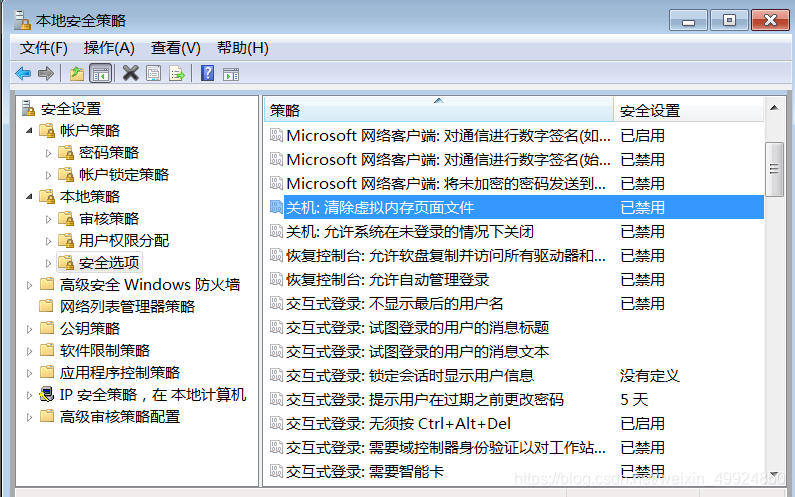Expand the 高级安全 Windows 防火墙 node
Screen dimensions: 795x497
(x=29, y=285)
